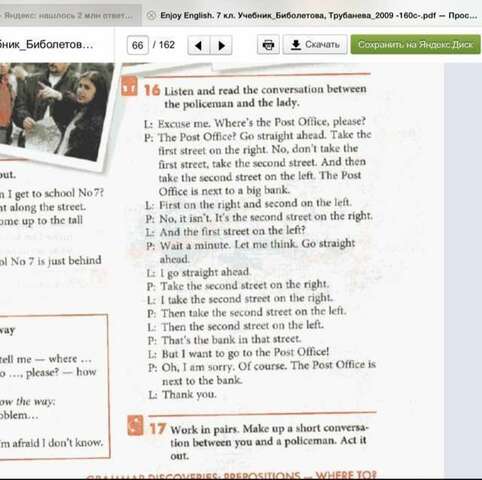Save the file with Сохранить на Яндекс.Диск

(415, 44)
